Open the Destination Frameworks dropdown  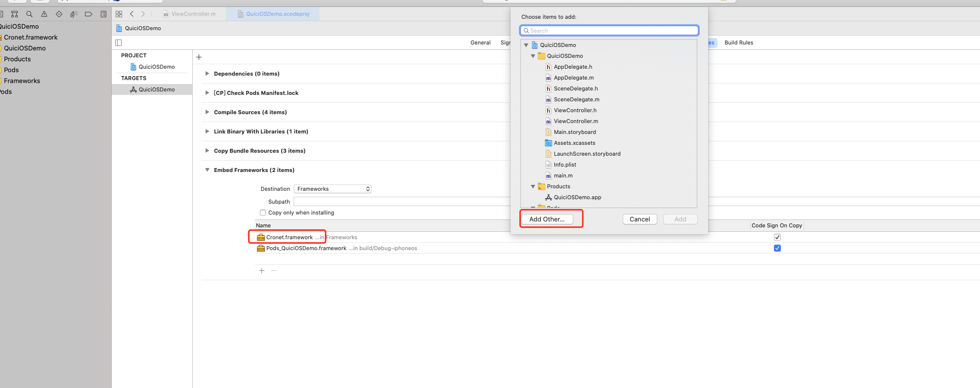coord(333,189)
